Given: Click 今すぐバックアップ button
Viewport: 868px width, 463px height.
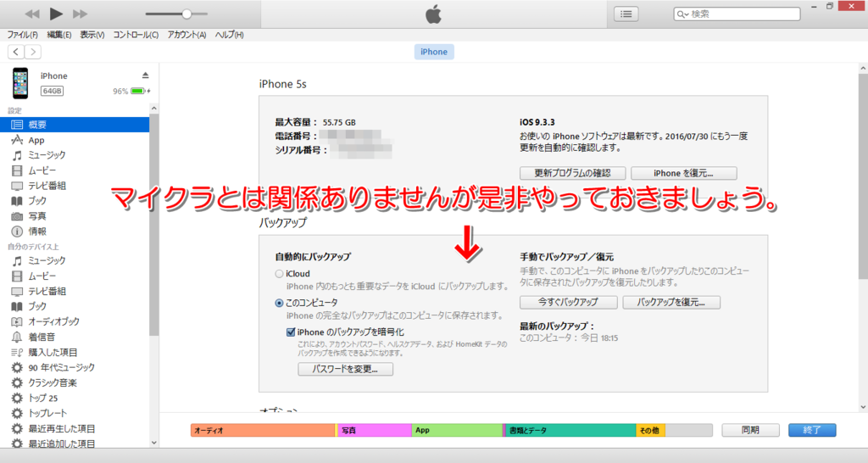Looking at the screenshot, I should click(x=569, y=303).
